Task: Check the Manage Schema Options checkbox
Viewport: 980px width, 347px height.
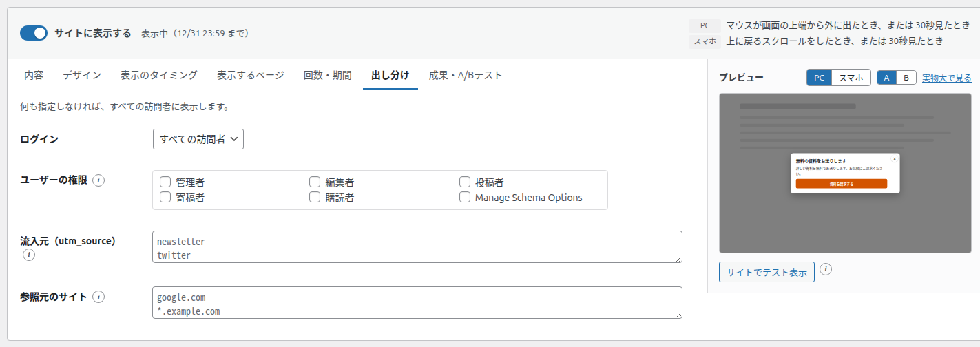Action: coord(465,198)
